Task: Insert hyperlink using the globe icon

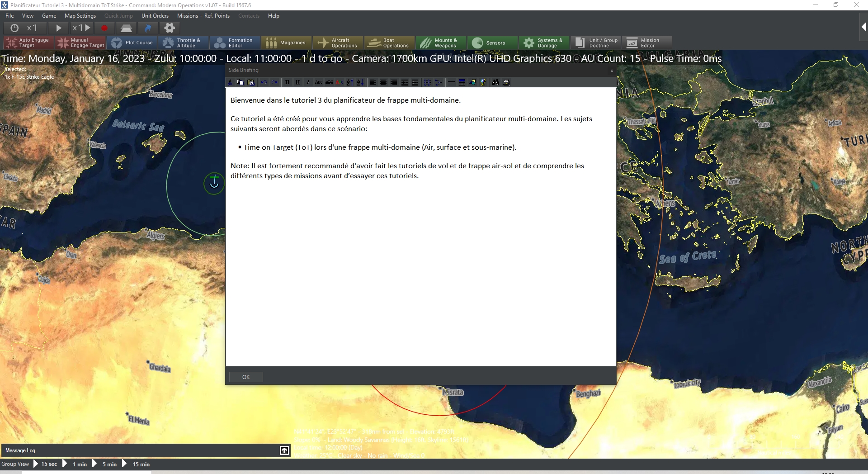Action: click(x=483, y=82)
